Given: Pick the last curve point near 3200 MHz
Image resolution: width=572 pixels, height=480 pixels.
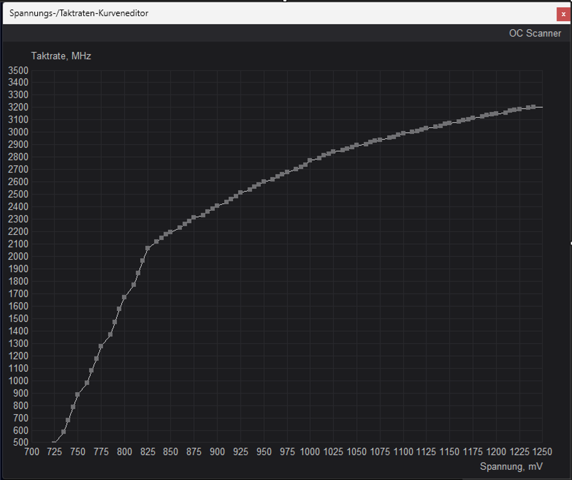Looking at the screenshot, I should tap(533, 107).
